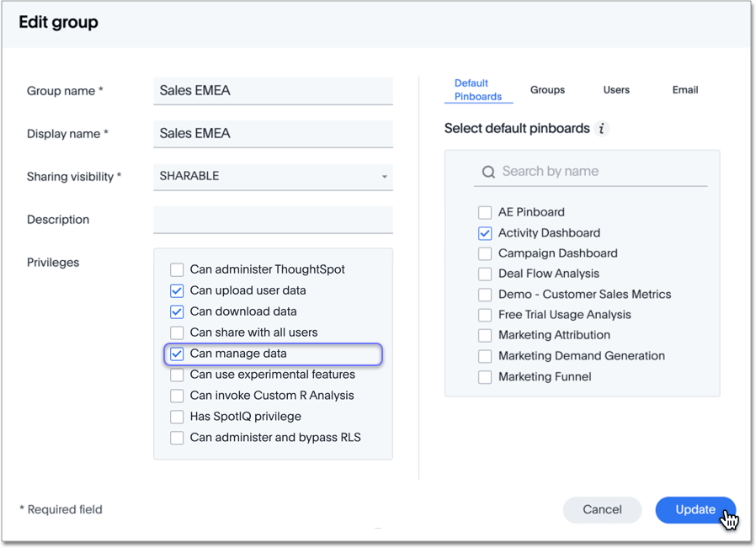This screenshot has width=756, height=548.
Task: Select the AE Pinboard checkbox
Action: [x=485, y=213]
